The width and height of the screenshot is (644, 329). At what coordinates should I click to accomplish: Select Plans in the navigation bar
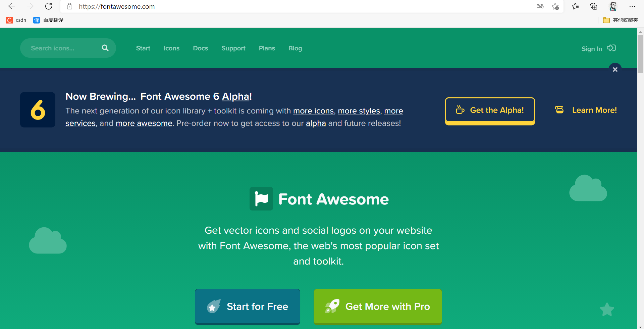[x=267, y=48]
